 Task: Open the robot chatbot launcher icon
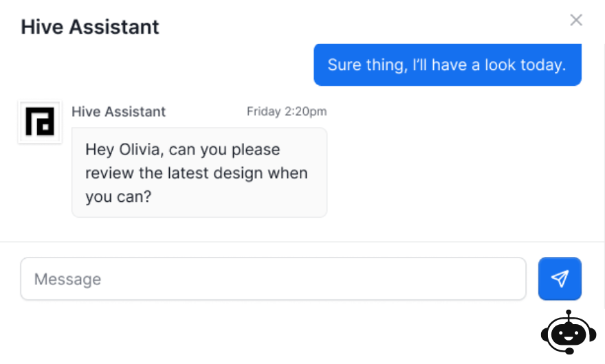(569, 332)
